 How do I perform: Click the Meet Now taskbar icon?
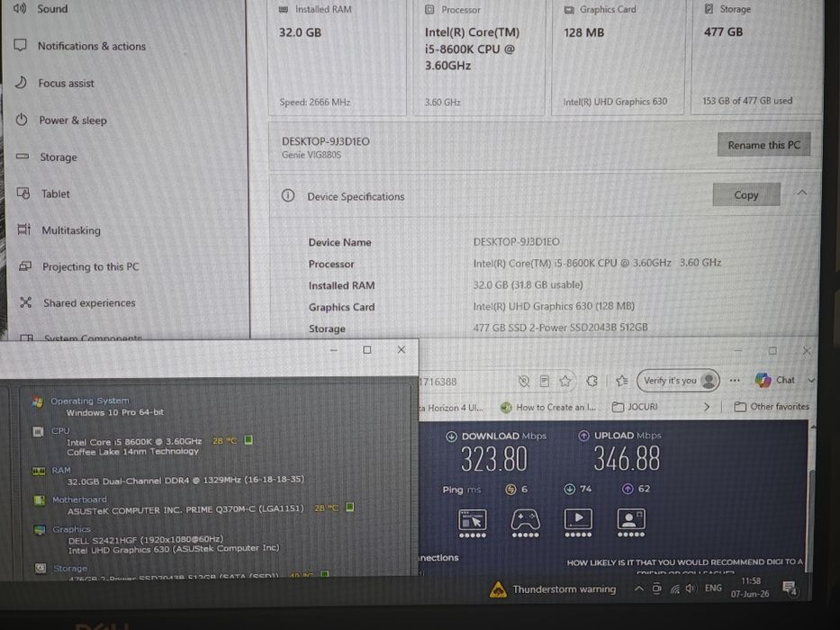(x=656, y=589)
